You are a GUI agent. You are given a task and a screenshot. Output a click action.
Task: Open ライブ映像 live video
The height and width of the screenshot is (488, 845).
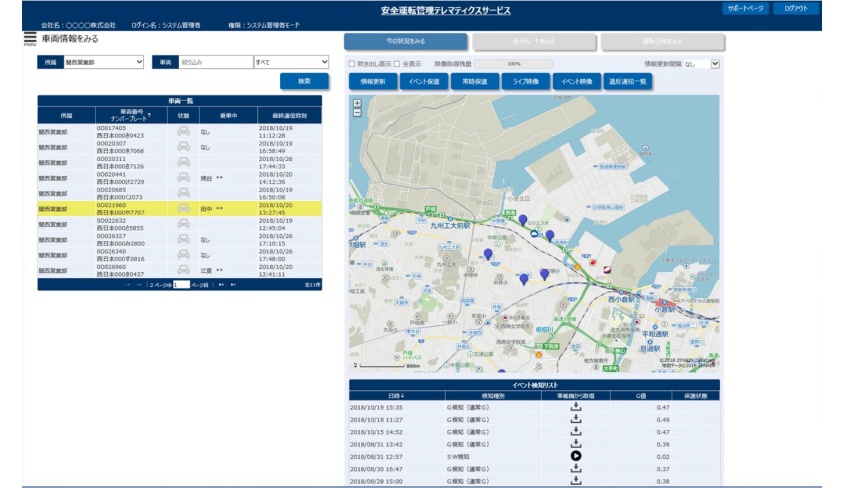click(x=526, y=82)
